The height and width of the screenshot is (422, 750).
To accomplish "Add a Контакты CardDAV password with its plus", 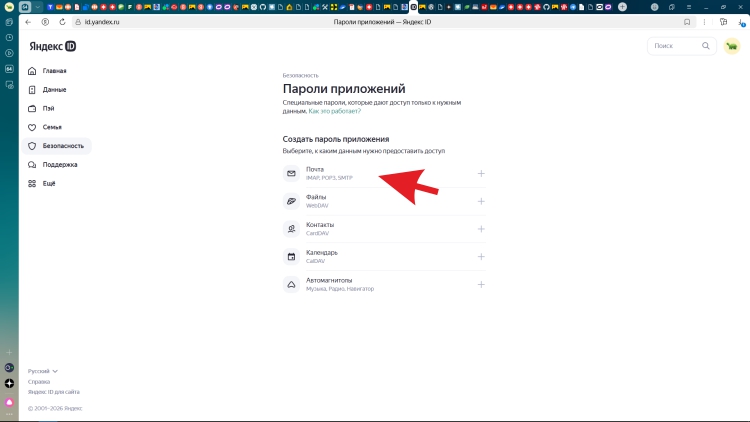I will 481,229.
